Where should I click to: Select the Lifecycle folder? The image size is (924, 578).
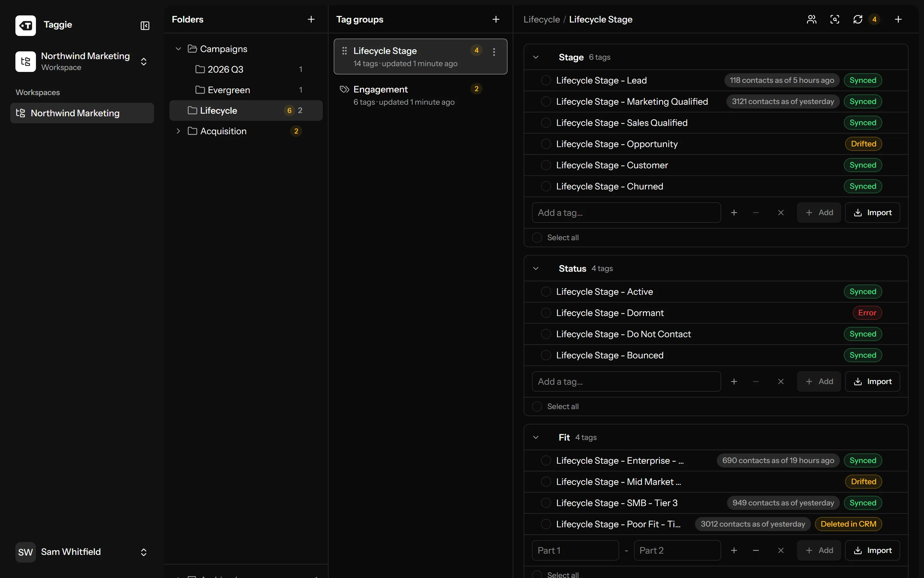point(246,110)
